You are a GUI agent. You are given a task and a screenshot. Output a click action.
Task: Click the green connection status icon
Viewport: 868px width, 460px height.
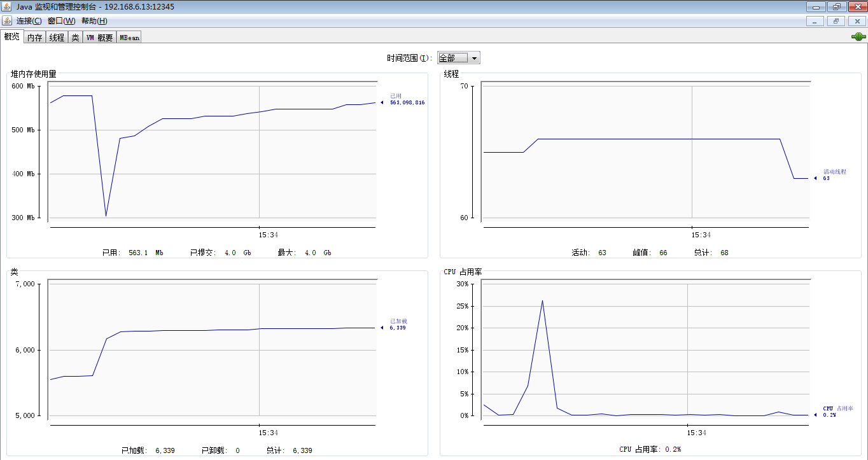pyautogui.click(x=858, y=37)
